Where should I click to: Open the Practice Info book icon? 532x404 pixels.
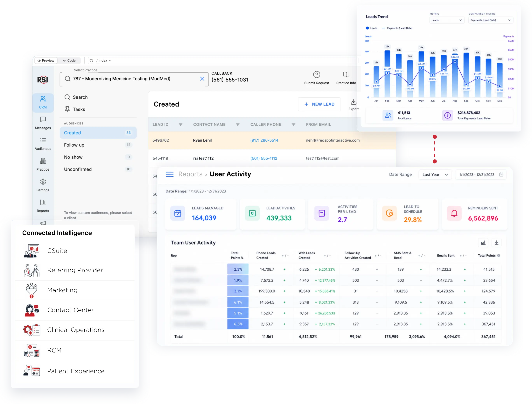[x=346, y=74]
